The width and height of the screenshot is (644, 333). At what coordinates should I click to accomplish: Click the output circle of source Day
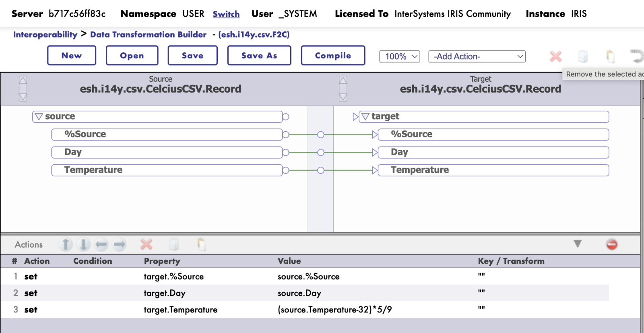click(x=286, y=153)
